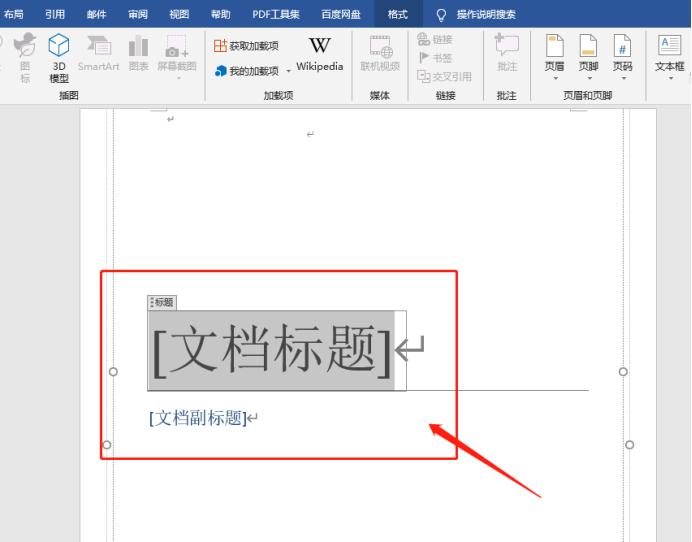Expand the Footer dropdown arrow

click(x=590, y=79)
